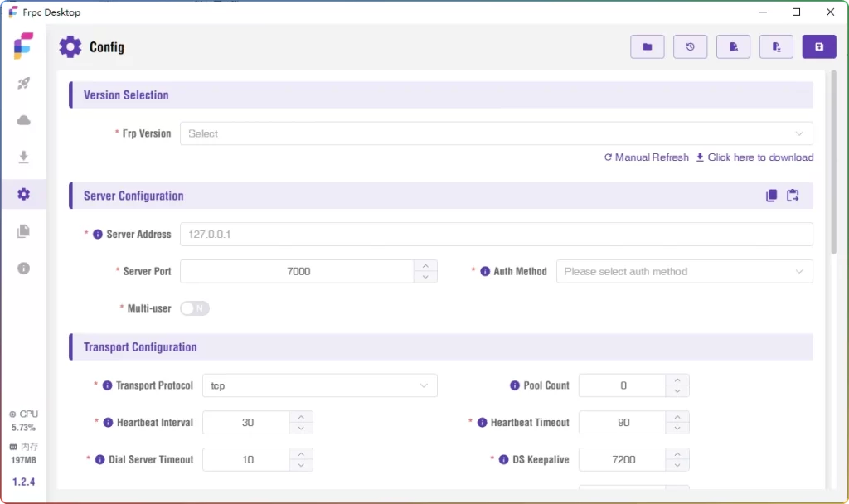This screenshot has height=504, width=849.
Task: Click the info icon beside Server Address
Action: 98,235
